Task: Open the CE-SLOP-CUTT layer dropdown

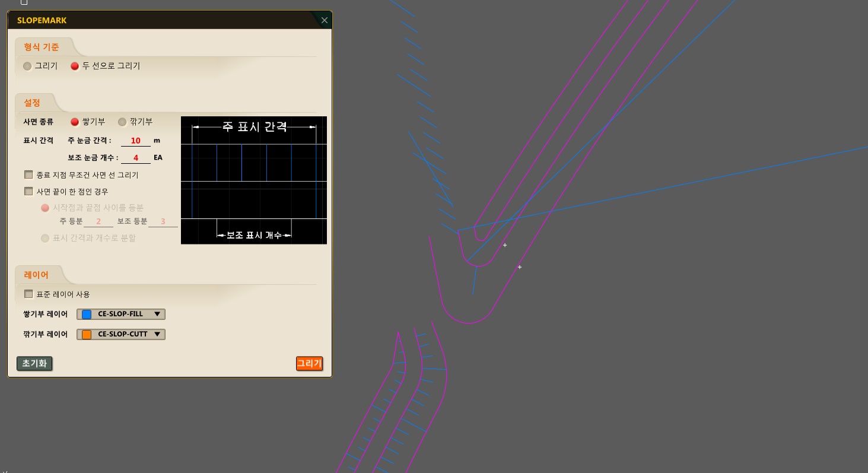Action: click(x=121, y=335)
